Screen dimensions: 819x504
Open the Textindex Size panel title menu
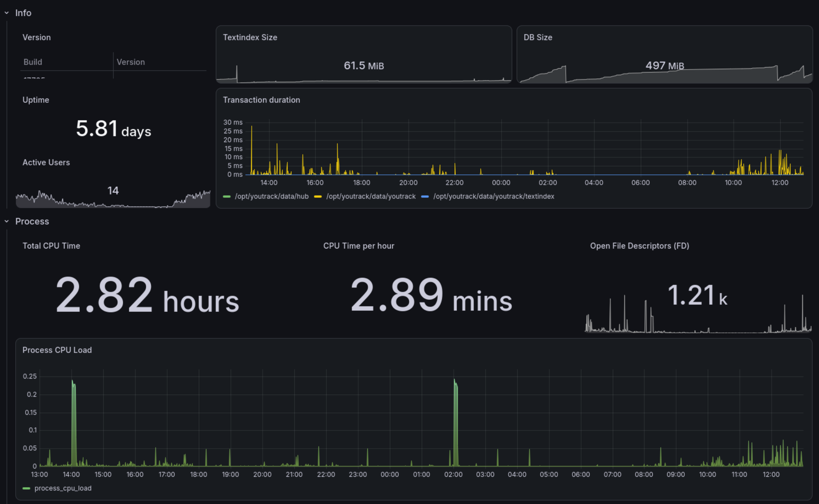click(250, 37)
